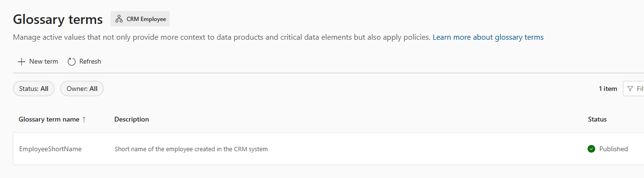Select the row description about CRM system

point(191,149)
